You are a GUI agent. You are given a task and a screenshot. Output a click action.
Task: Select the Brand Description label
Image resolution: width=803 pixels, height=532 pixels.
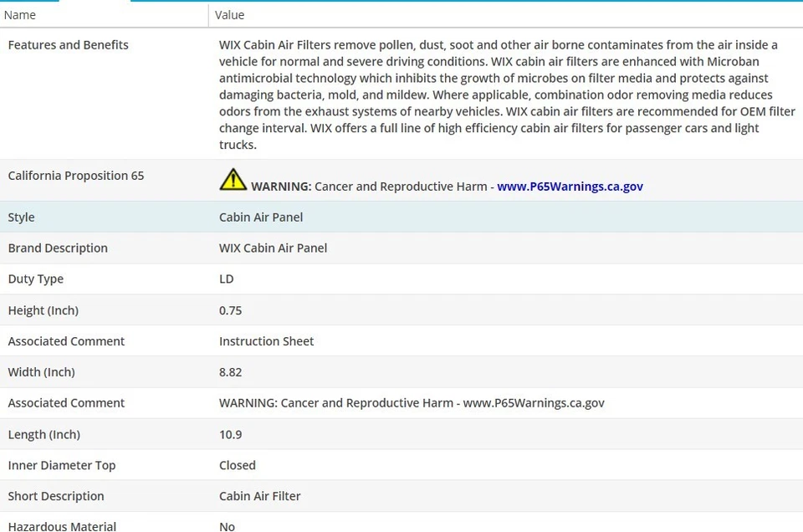(x=58, y=248)
